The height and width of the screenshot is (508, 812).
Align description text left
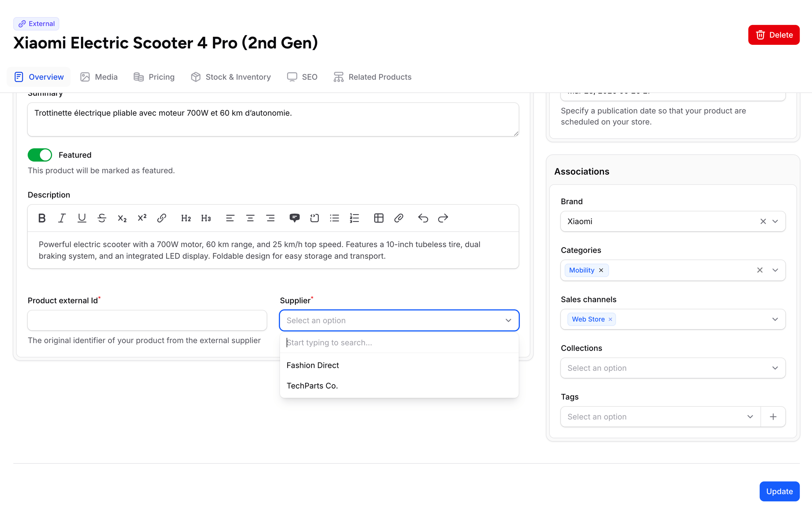pos(230,218)
